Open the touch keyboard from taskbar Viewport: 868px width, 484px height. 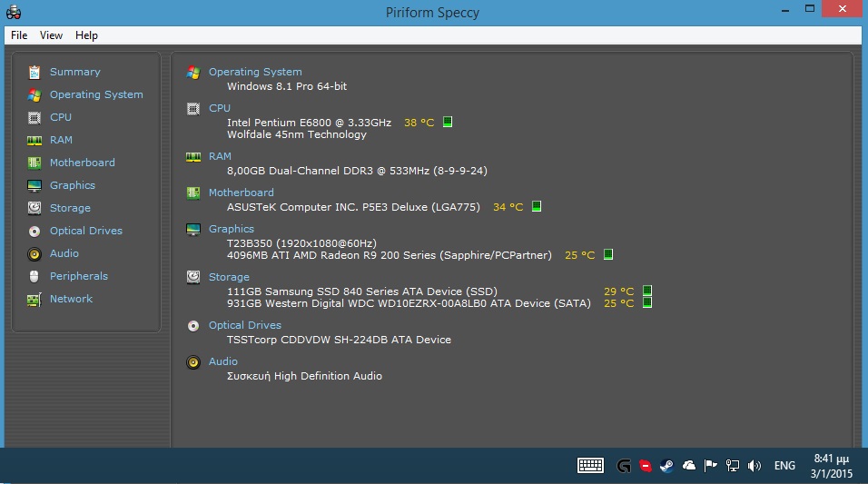tap(591, 466)
